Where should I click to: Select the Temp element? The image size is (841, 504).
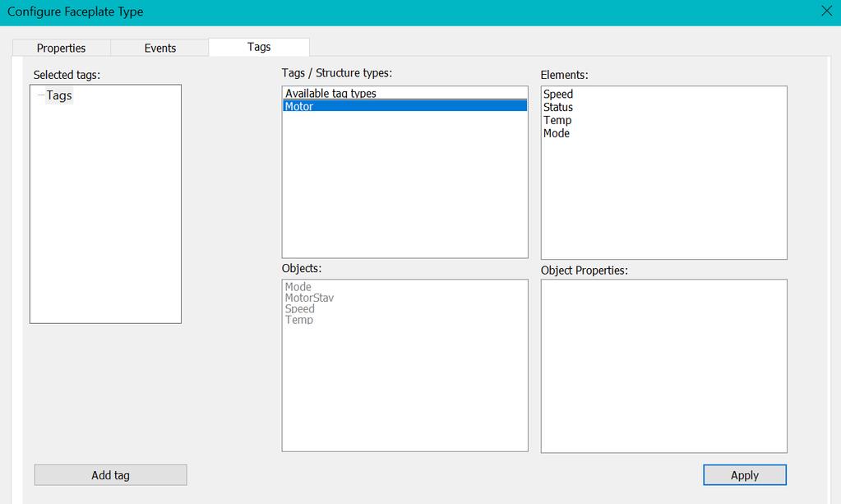pos(557,120)
